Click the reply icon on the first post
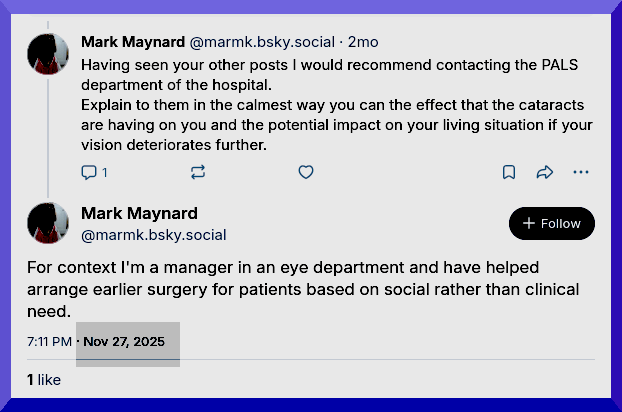622x412 pixels. coord(88,172)
